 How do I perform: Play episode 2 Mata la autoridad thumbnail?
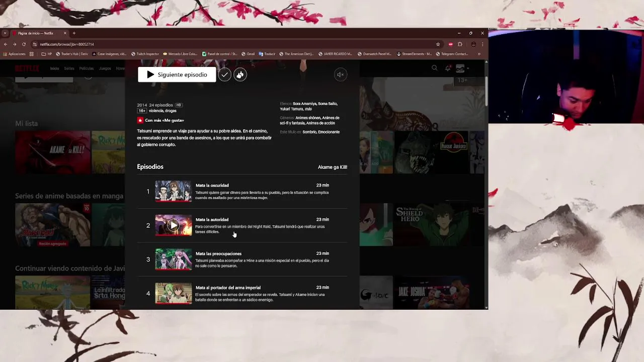[x=173, y=225]
